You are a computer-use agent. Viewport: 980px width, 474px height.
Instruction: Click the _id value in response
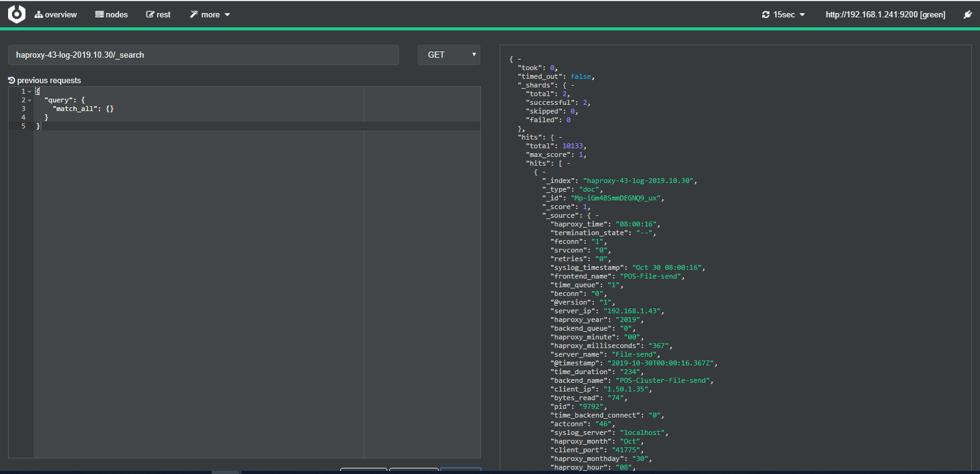coord(615,199)
